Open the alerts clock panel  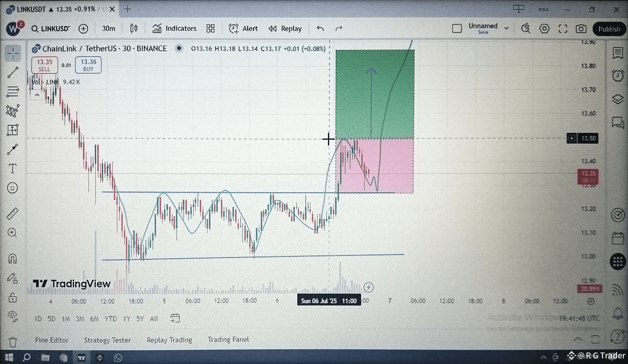[617, 76]
